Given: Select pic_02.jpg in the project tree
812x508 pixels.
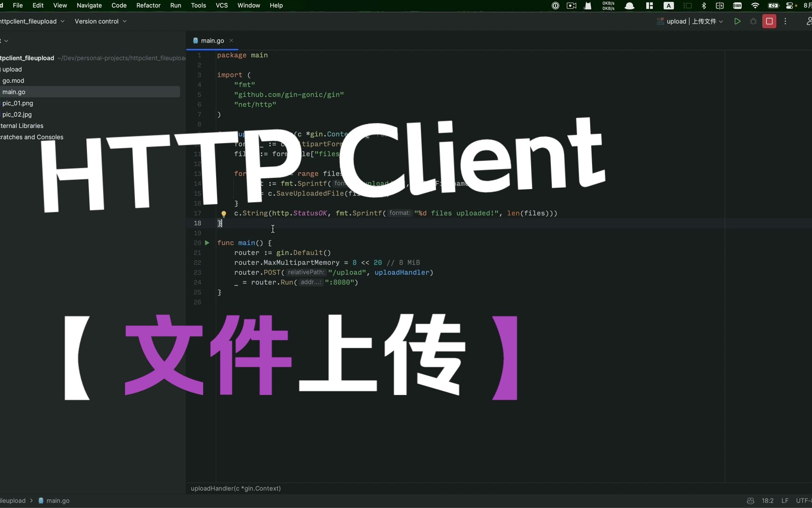Looking at the screenshot, I should [17, 114].
